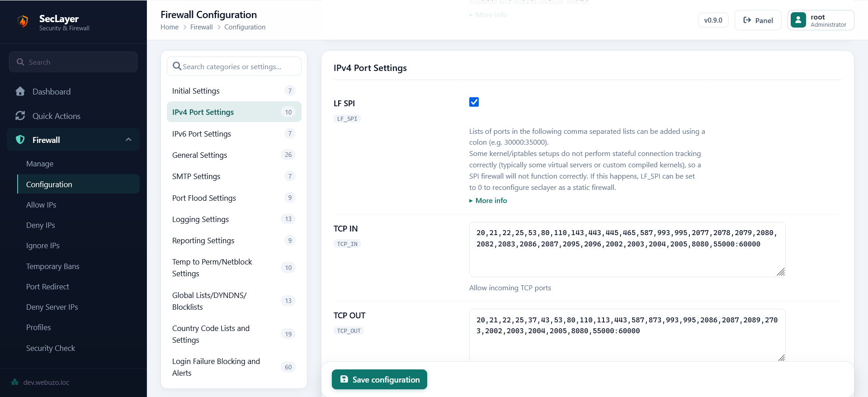This screenshot has width=868, height=397.
Task: Open Temporary Bans in sidebar
Action: (78, 266)
